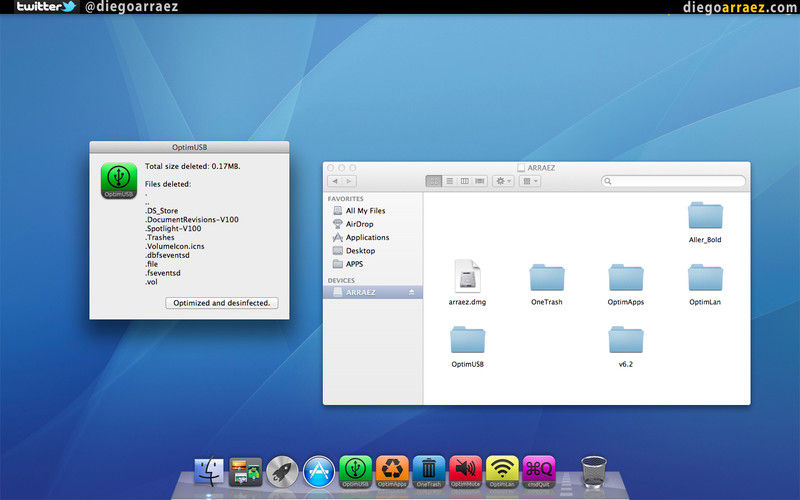Screen dimensions: 800x500
Task: Click the .DocumentRevisions-V100 entry
Action: point(191,219)
